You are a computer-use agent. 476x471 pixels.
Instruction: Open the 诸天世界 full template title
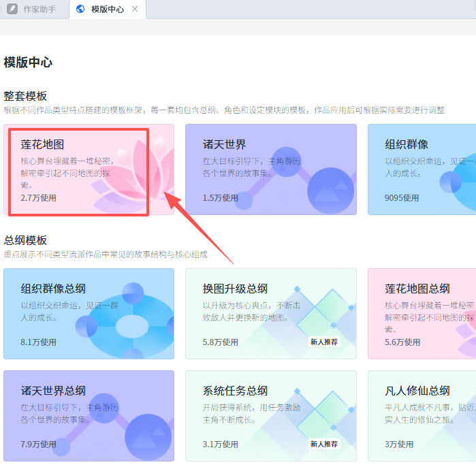[x=224, y=144]
